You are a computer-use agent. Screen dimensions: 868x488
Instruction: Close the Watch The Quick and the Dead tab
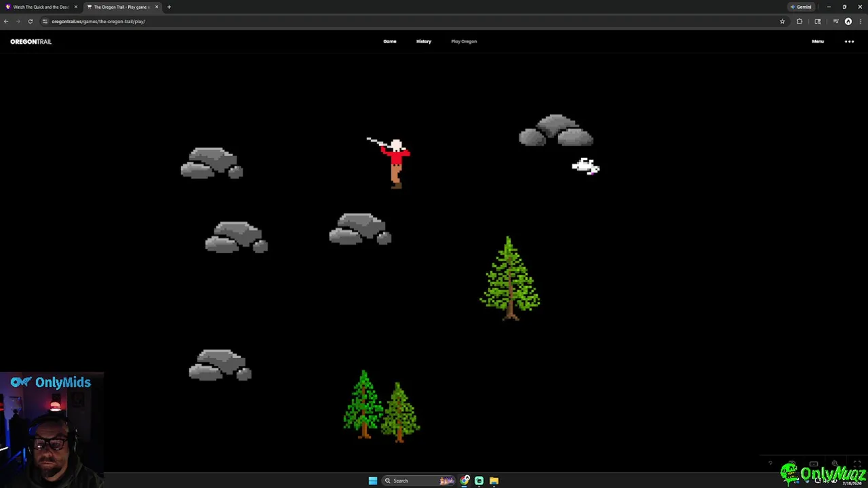click(76, 7)
